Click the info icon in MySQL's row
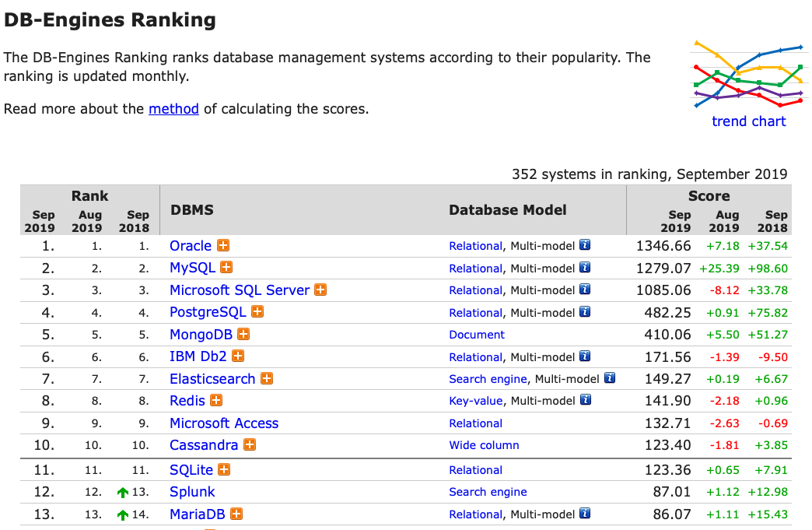The width and height of the screenshot is (812, 530). click(585, 267)
